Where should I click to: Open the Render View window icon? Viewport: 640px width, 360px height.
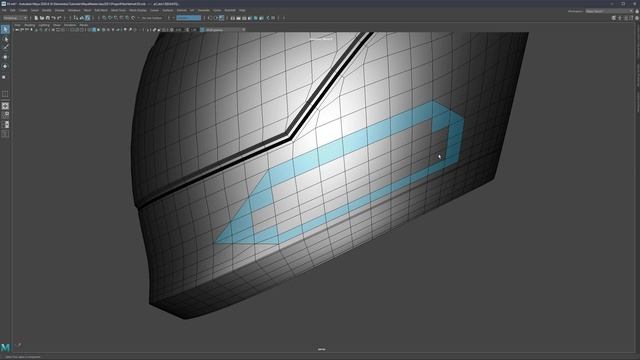click(233, 18)
